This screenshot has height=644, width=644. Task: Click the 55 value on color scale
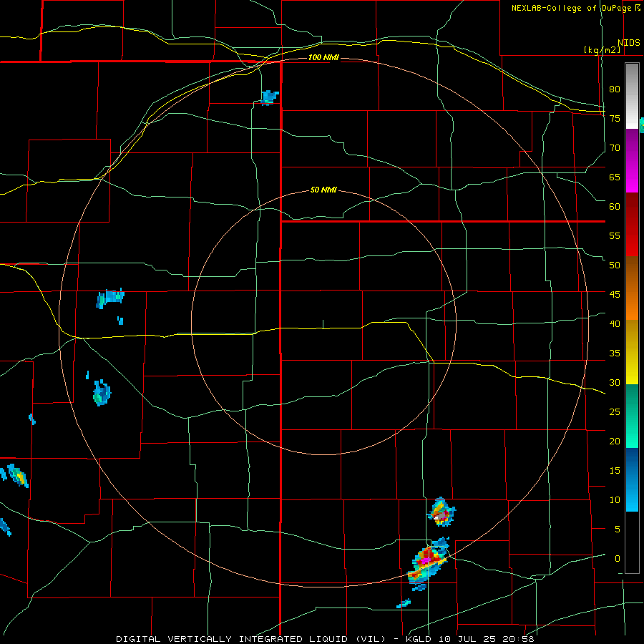(615, 235)
